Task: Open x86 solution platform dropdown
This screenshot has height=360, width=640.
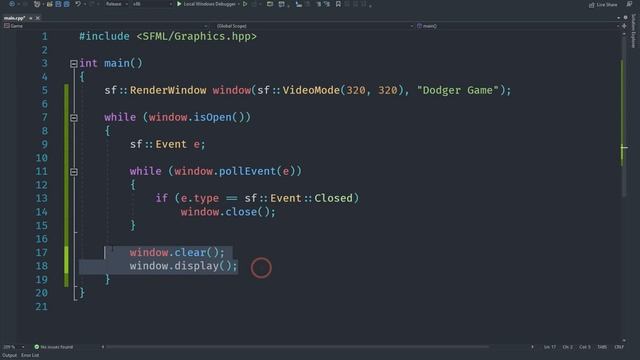Action: 152,4
